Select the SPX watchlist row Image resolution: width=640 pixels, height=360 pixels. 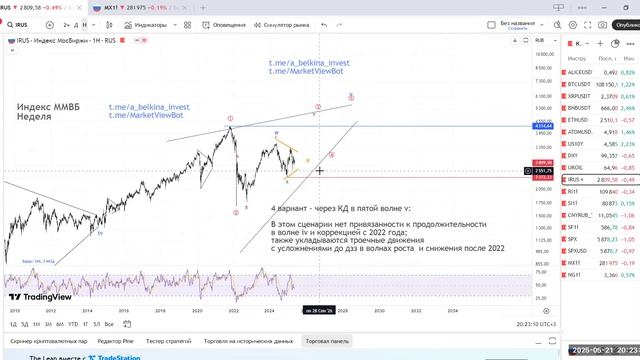[x=600, y=239]
